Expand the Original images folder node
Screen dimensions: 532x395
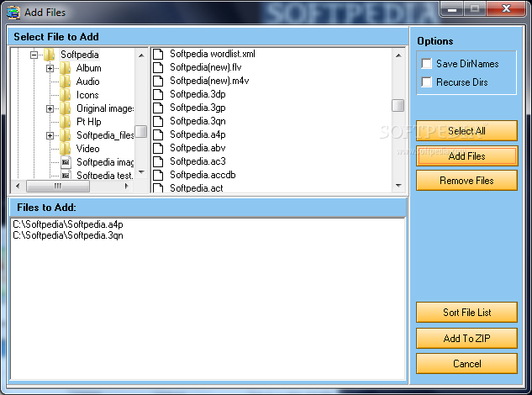tap(50, 108)
